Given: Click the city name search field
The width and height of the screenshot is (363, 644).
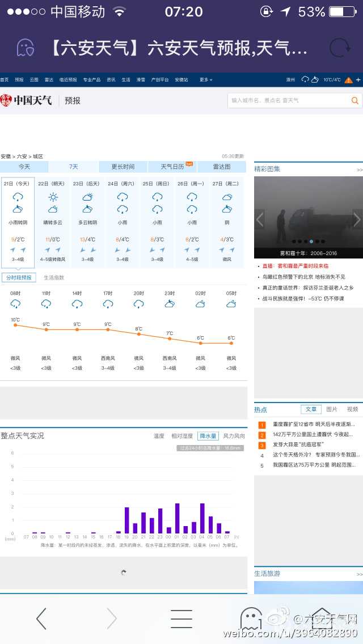Looking at the screenshot, I should 288,100.
